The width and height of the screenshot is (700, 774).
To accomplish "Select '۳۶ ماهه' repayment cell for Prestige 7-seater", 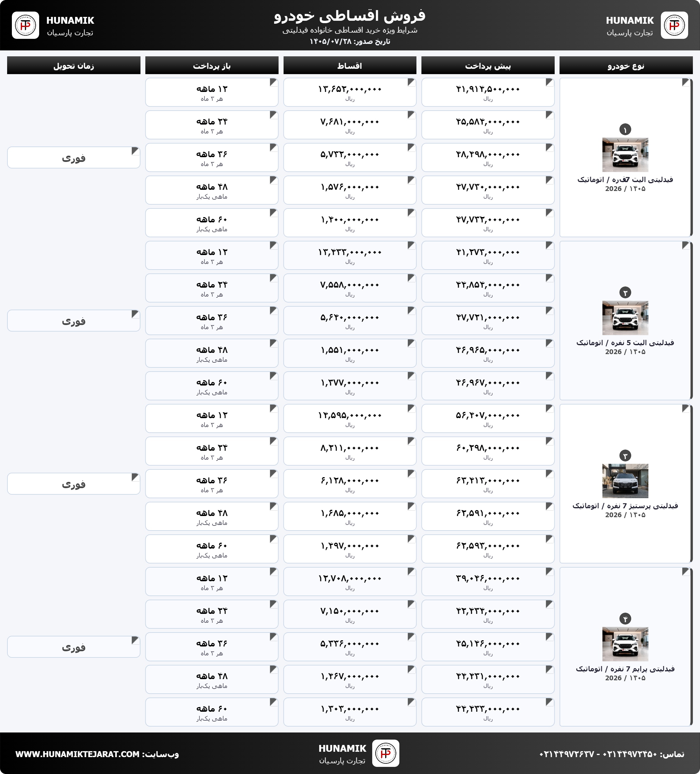I will [211, 484].
